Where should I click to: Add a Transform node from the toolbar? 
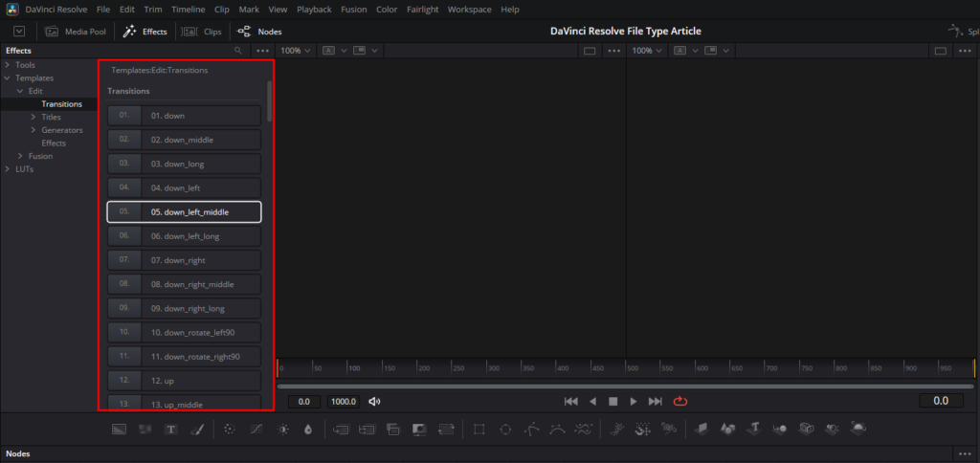446,430
